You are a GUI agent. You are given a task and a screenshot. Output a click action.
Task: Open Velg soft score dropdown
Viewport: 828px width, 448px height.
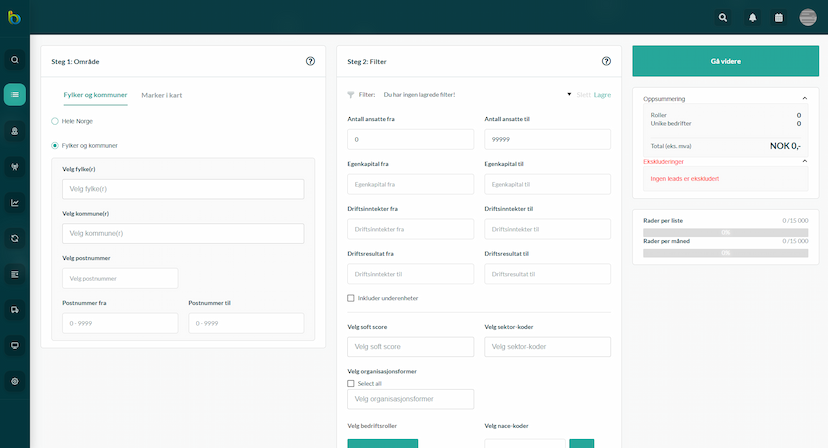pos(410,347)
